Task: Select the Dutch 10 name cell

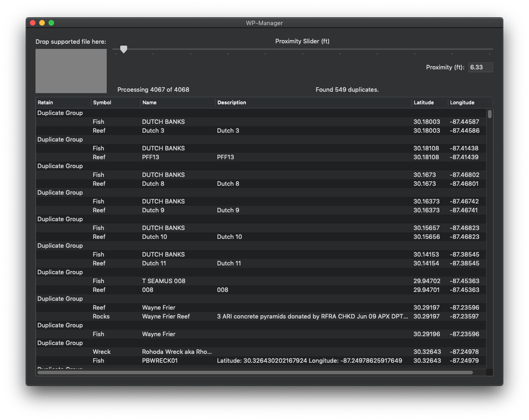Action: tap(154, 237)
